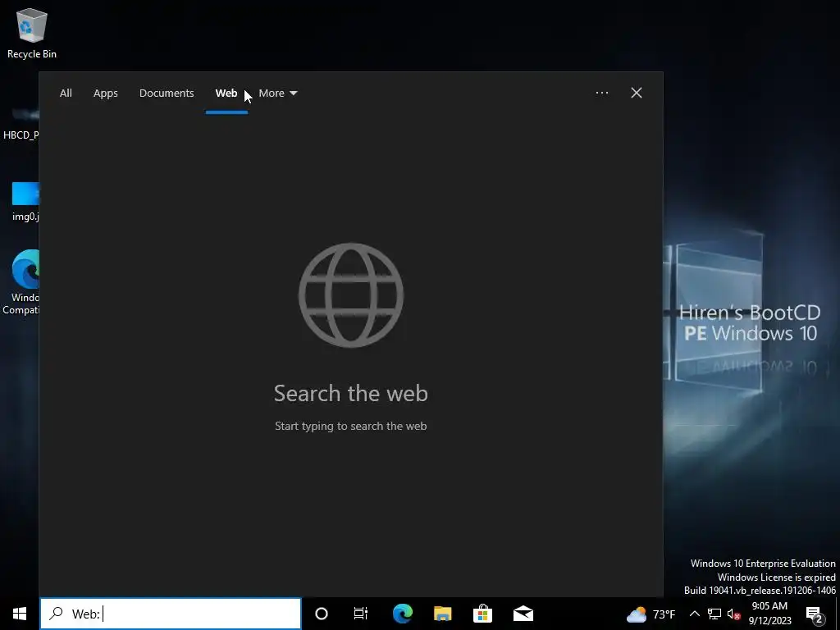Open the Action Center notifications icon
This screenshot has height=630, width=840.
(815, 614)
